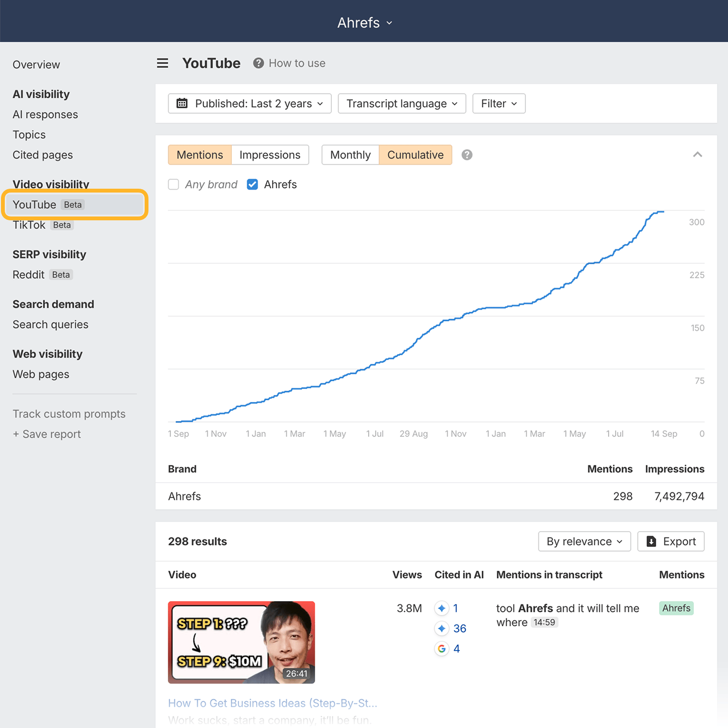Click the Cited in AI column header
Screen dimensions: 728x728
click(459, 575)
